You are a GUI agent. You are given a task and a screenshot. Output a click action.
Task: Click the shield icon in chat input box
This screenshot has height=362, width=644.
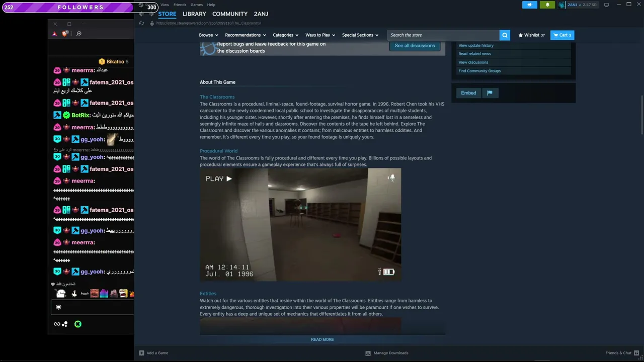pos(58,307)
